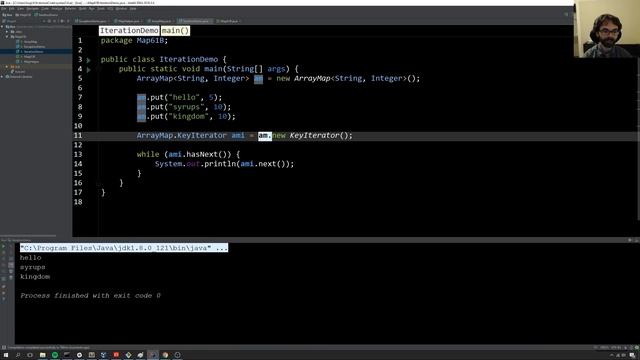Screen dimensions: 640x360
Task: Toggle the read-only lock in the status bar
Action: tap(625, 348)
